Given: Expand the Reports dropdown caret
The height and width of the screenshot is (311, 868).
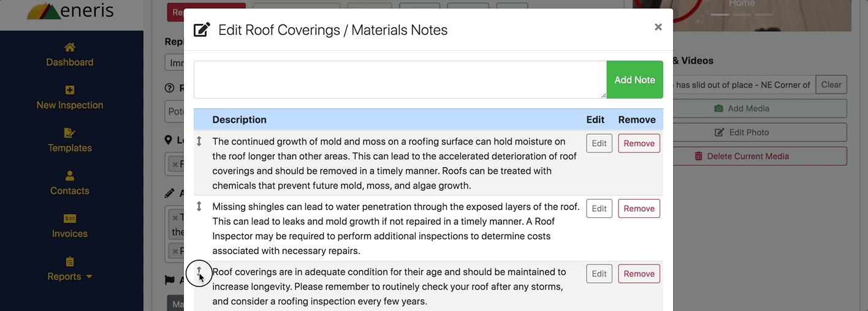Looking at the screenshot, I should (x=89, y=277).
